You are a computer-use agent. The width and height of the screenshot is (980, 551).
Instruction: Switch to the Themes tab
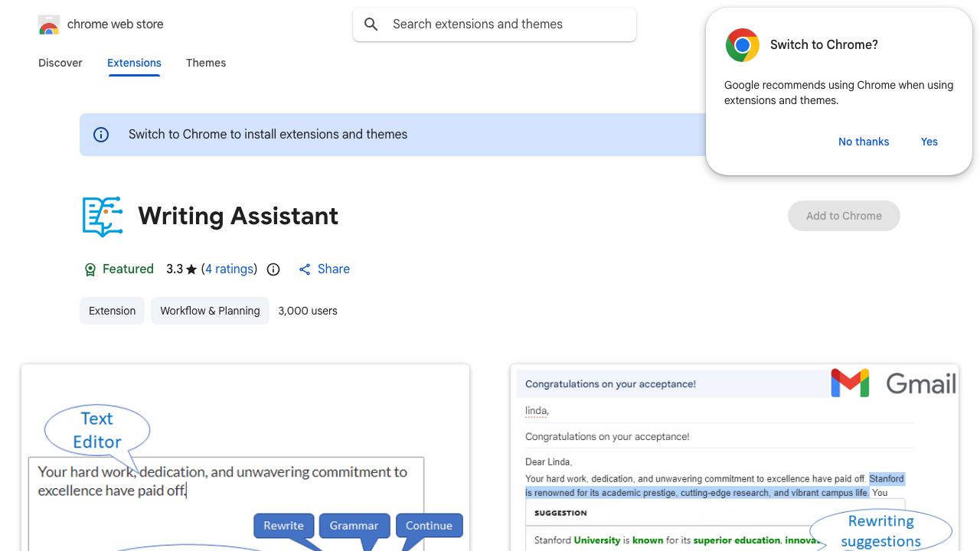206,63
